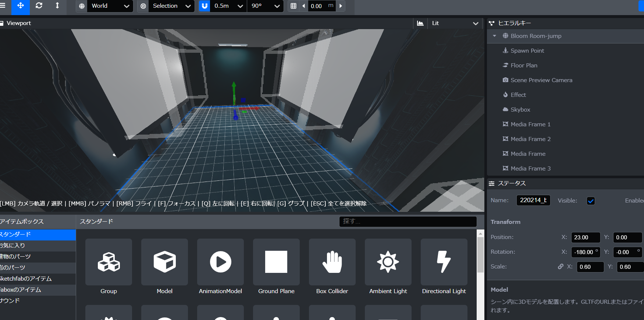The height and width of the screenshot is (320, 644).
Task: Select the Media Frame row without a number
Action: [x=565, y=154]
